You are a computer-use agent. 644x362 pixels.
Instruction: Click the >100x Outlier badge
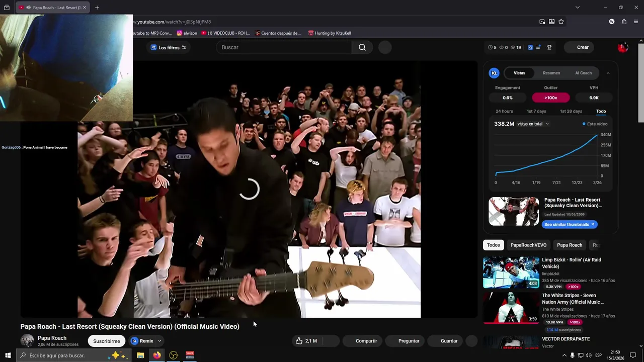coord(551,98)
